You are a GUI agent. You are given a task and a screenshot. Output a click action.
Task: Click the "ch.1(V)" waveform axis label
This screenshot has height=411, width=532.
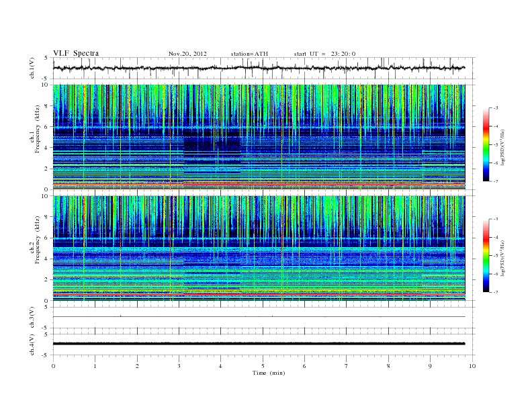32,68
